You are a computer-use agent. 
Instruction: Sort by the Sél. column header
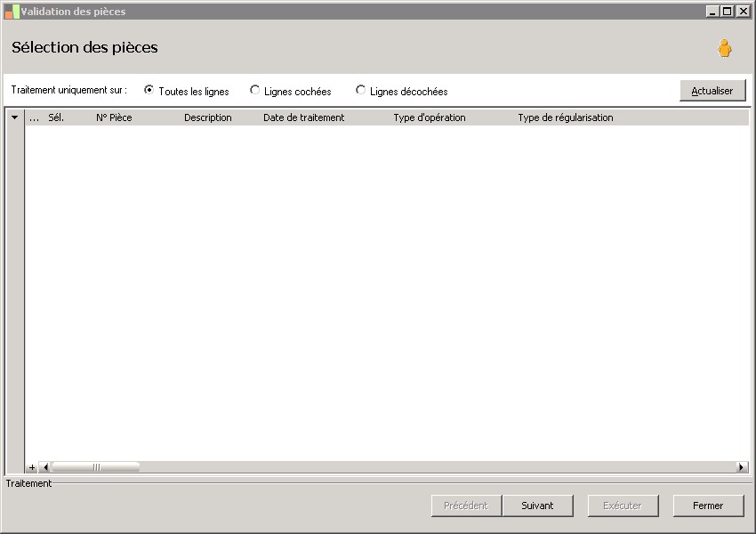56,117
